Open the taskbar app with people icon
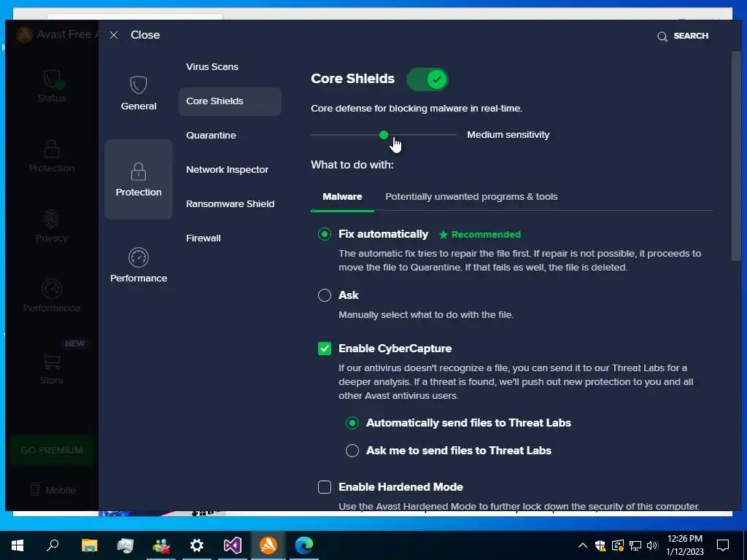This screenshot has width=747, height=560. click(x=161, y=545)
